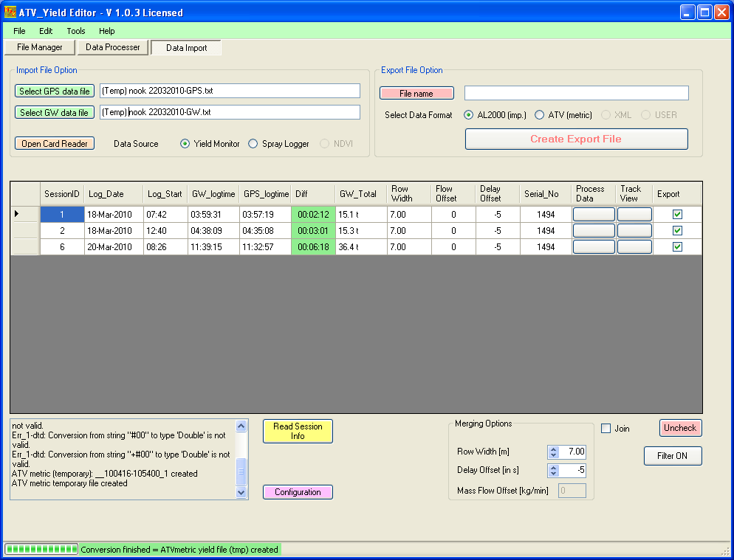Switch to the File Manager tab
Image resolution: width=734 pixels, height=560 pixels.
click(40, 47)
